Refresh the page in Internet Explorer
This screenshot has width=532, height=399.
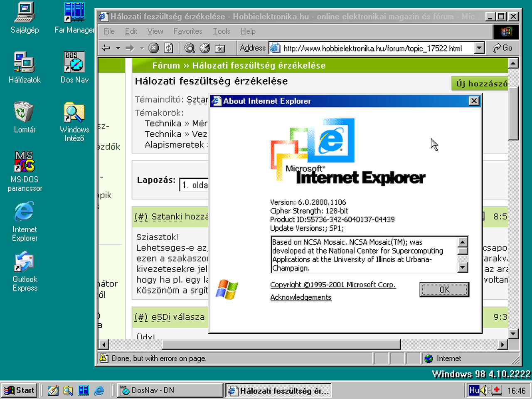click(169, 48)
